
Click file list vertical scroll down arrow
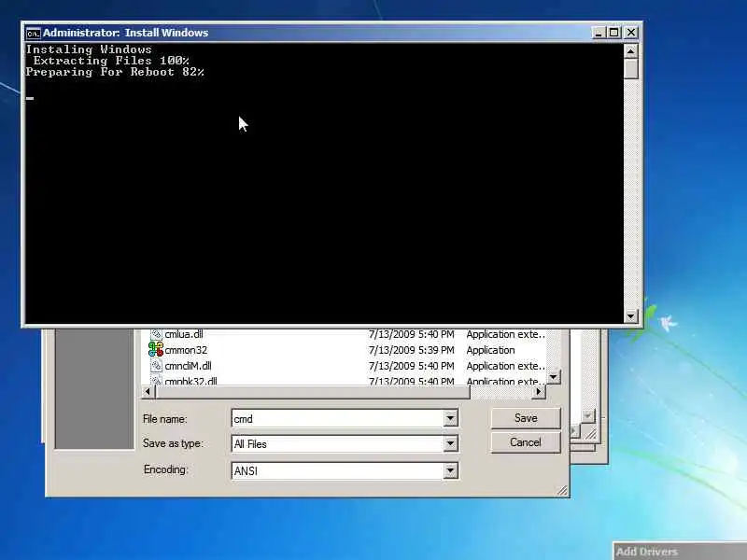pos(553,377)
